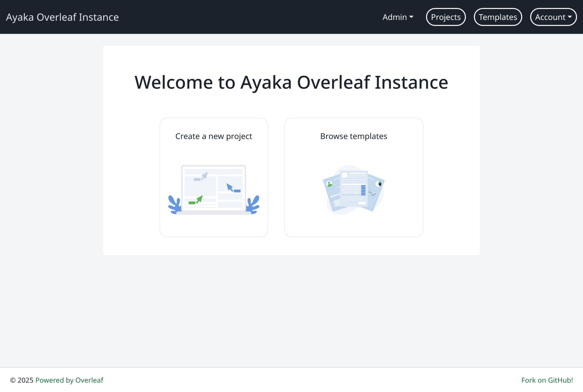Screen dimensions: 583x392
Task: Click the Admin caret arrow
Action: 411,17
